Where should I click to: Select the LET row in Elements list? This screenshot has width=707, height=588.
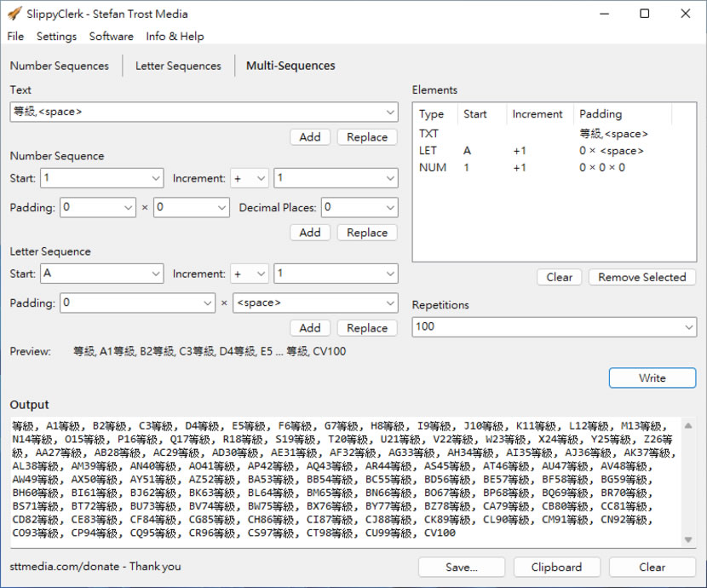pos(555,151)
